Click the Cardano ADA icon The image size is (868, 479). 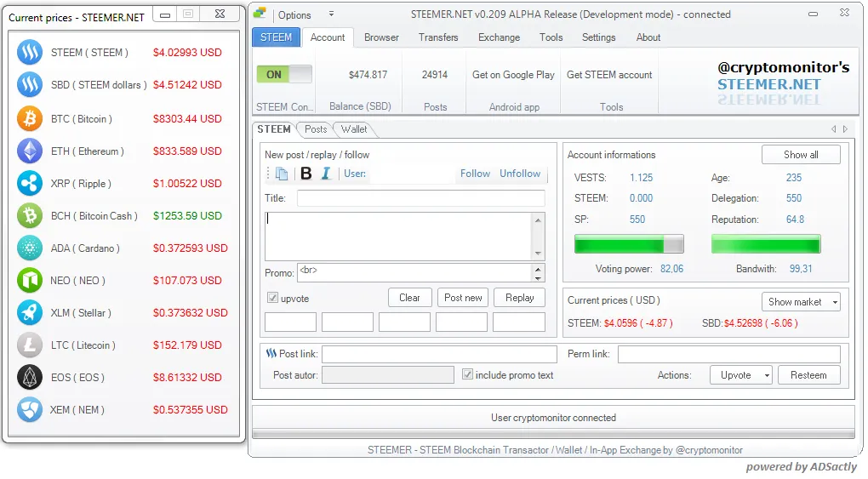click(x=30, y=248)
